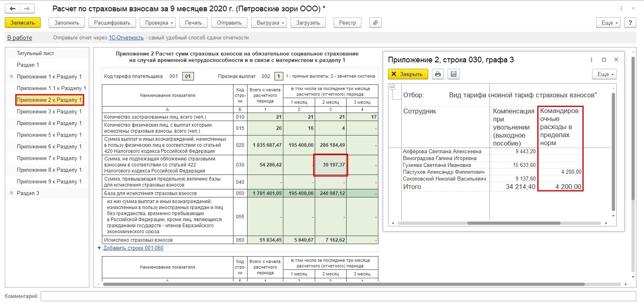
Task: Open help with the question mark
Action: tap(630, 23)
